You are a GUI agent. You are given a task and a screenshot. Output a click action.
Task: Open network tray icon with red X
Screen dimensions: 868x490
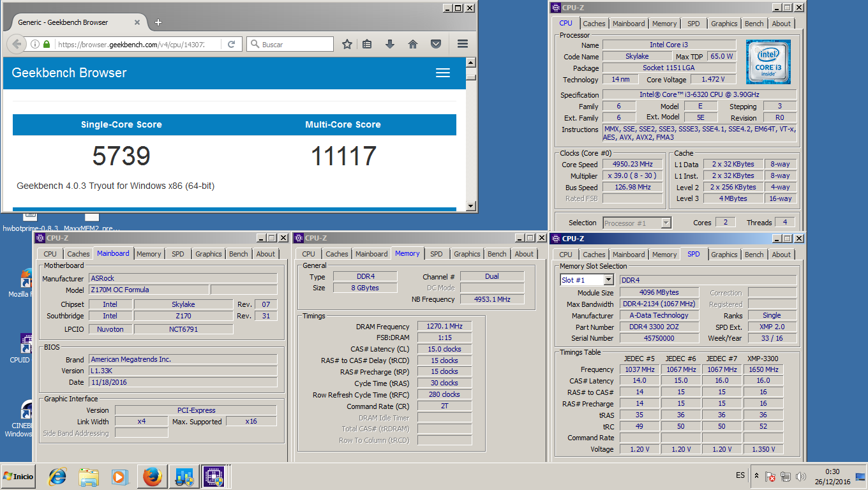[x=770, y=477]
